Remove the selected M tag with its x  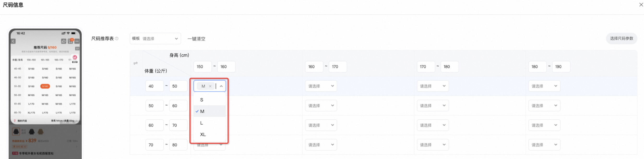coord(210,86)
